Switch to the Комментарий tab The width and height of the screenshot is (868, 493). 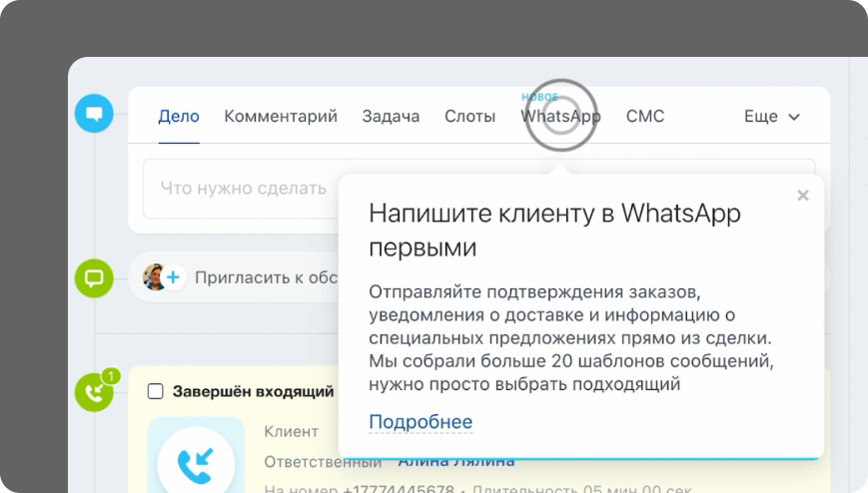coord(281,116)
